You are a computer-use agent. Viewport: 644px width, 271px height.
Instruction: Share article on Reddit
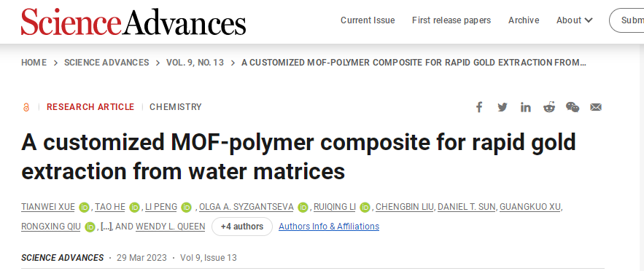click(x=549, y=107)
